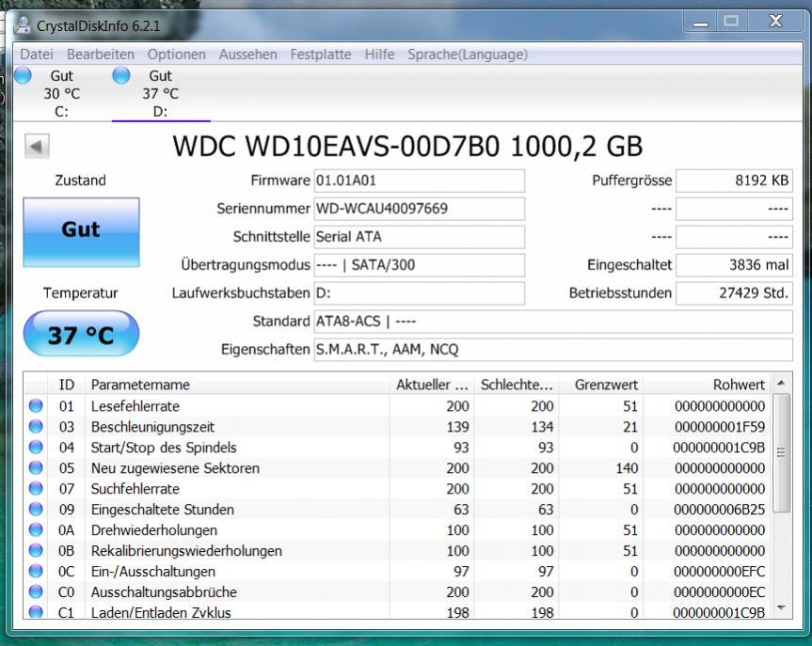This screenshot has width=812, height=646.
Task: Click the Puffergrösse field 8192 KB
Action: (734, 181)
